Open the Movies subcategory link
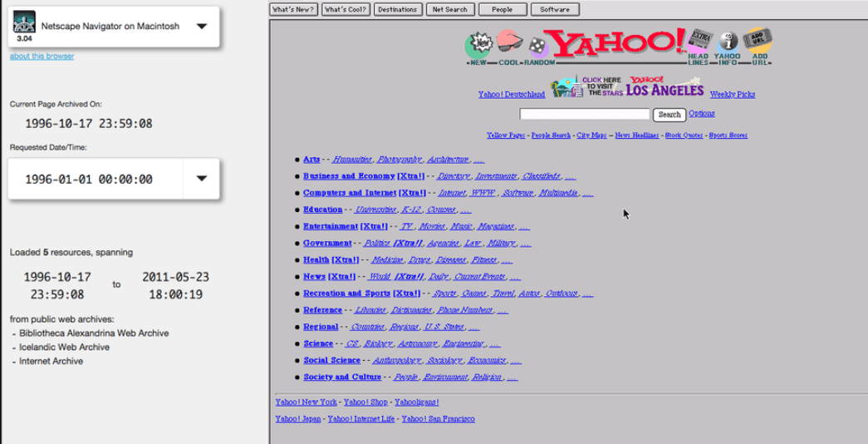868x444 pixels. pyautogui.click(x=432, y=226)
